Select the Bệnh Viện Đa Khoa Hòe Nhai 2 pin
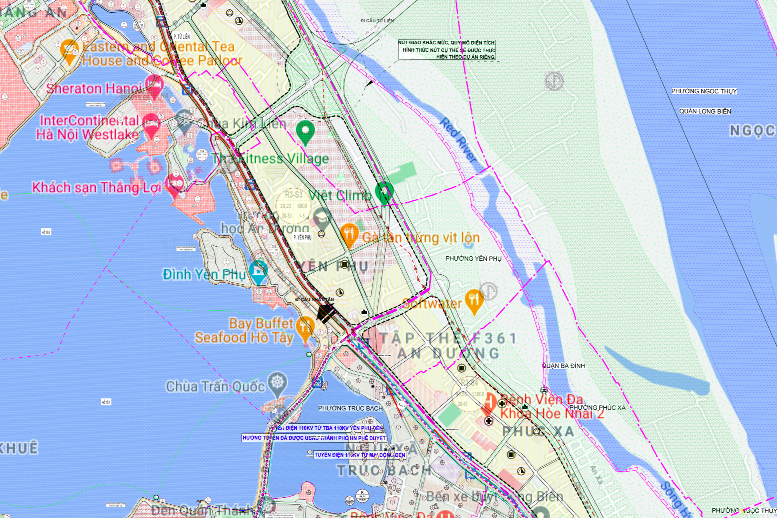777x518 pixels. [489, 403]
